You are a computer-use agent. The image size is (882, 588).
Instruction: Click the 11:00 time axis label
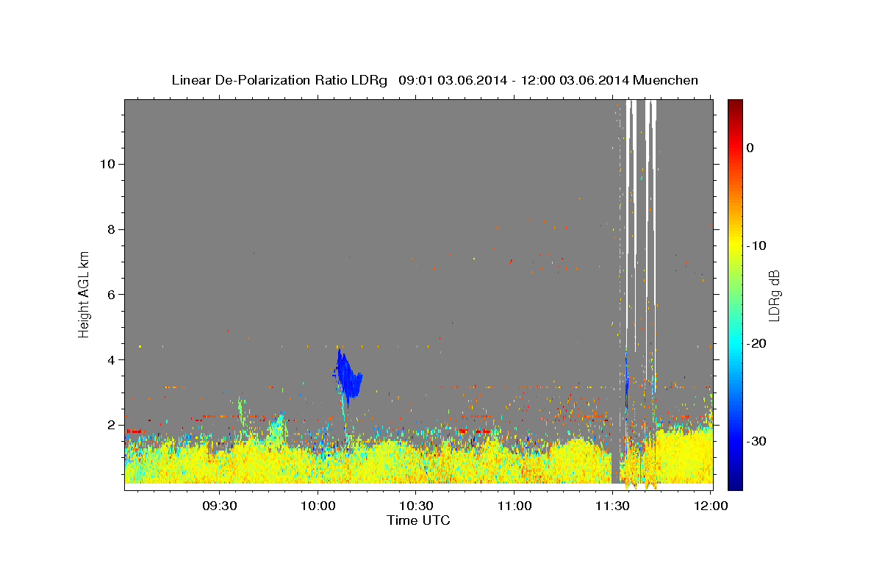tap(514, 506)
